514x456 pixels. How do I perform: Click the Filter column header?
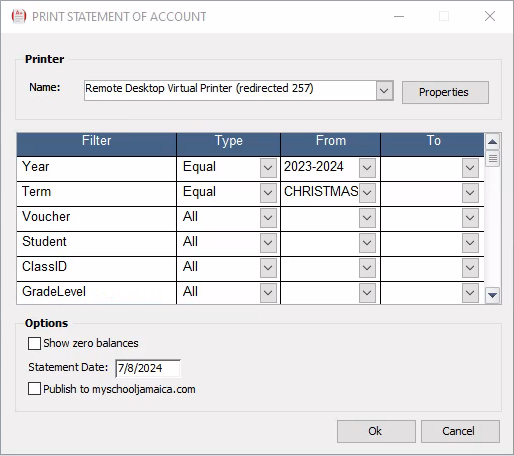click(x=96, y=144)
